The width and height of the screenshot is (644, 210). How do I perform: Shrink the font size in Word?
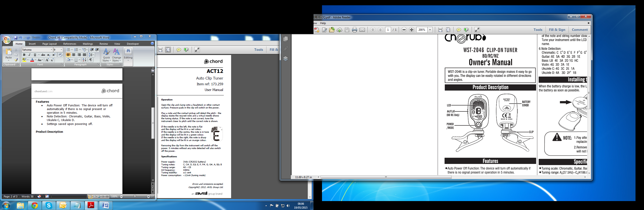coord(52,60)
